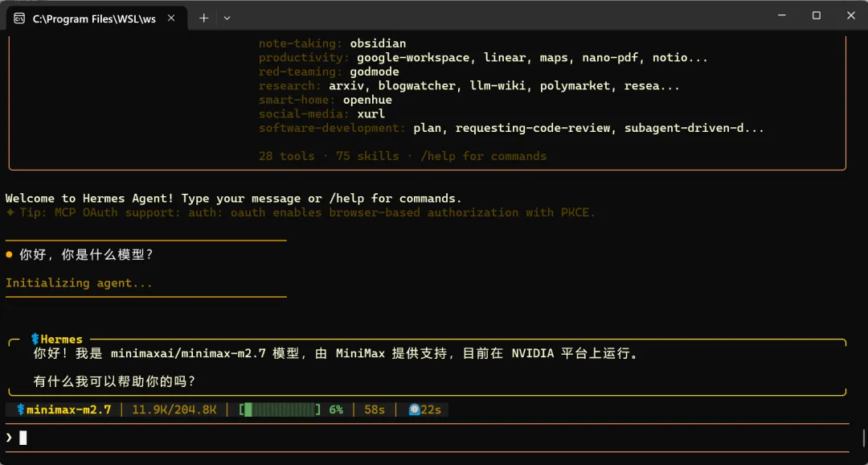Open a new terminal tab
The width and height of the screenshot is (868, 465).
[x=203, y=19]
